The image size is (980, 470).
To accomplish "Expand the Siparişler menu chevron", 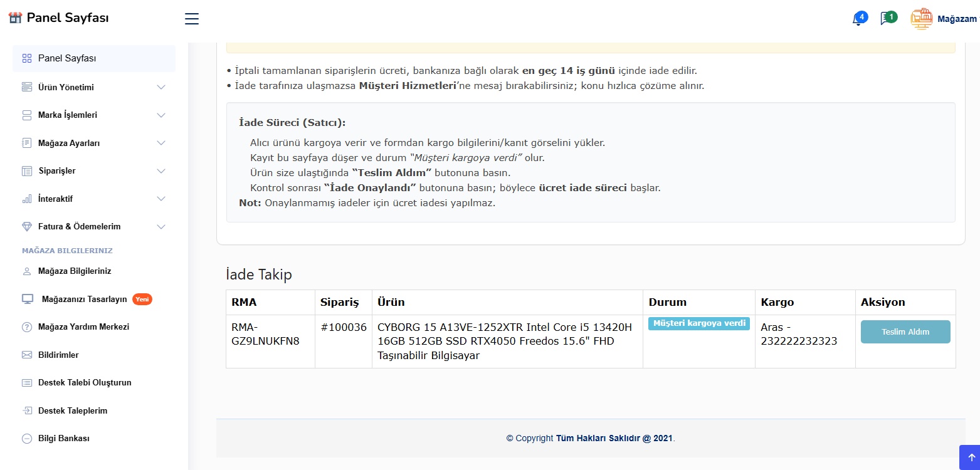I will (161, 171).
